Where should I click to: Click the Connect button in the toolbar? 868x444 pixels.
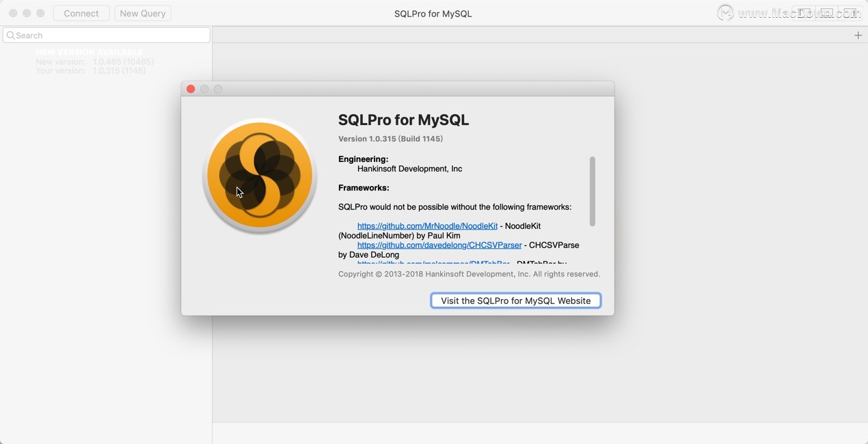click(81, 13)
